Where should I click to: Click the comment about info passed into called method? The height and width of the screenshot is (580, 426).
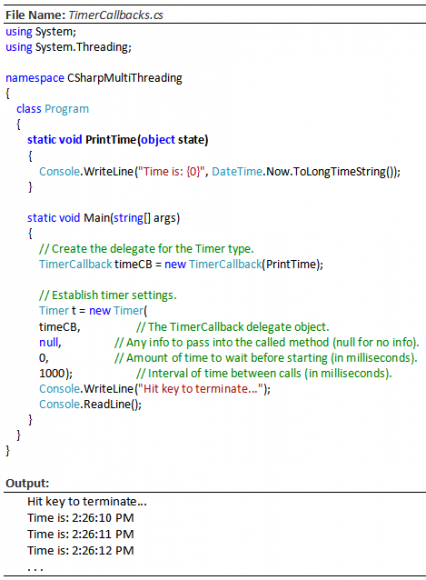tap(267, 343)
